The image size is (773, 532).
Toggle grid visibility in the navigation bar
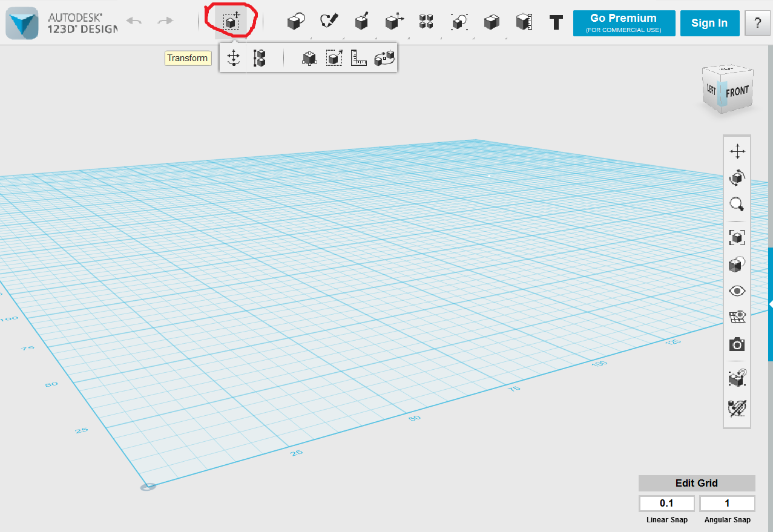coord(737,317)
